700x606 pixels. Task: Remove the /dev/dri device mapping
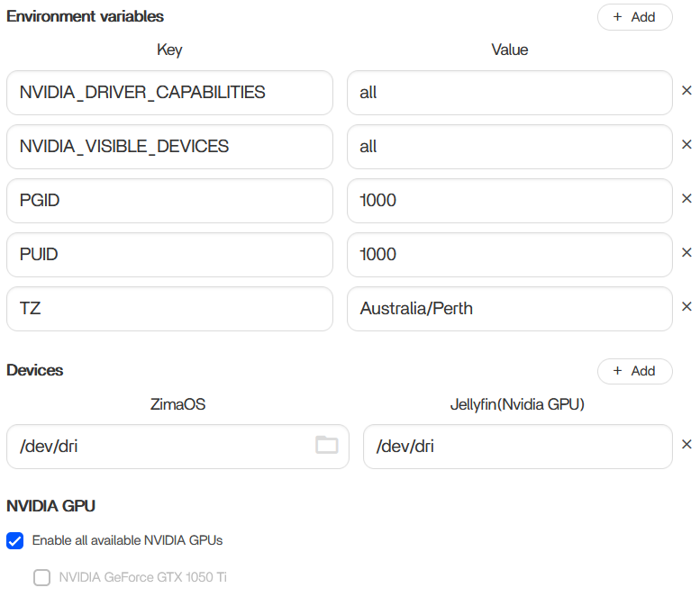click(x=686, y=445)
